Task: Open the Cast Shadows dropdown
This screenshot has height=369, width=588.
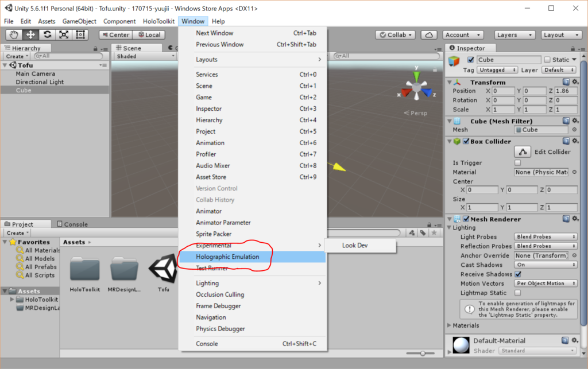Action: pos(546,265)
